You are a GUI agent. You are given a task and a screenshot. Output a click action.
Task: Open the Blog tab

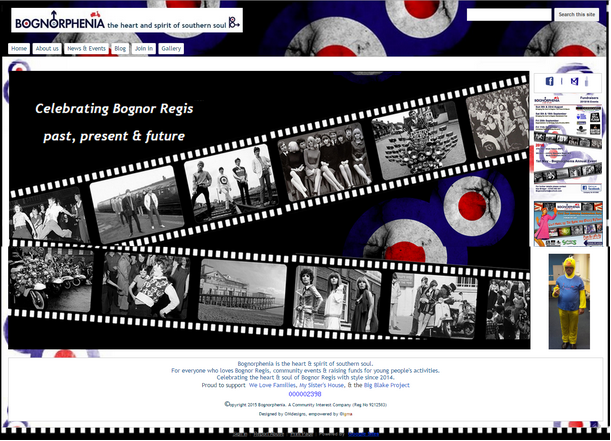120,48
